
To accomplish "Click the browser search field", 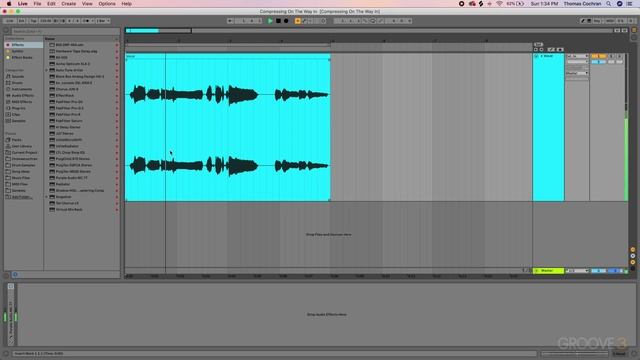I will click(65, 31).
